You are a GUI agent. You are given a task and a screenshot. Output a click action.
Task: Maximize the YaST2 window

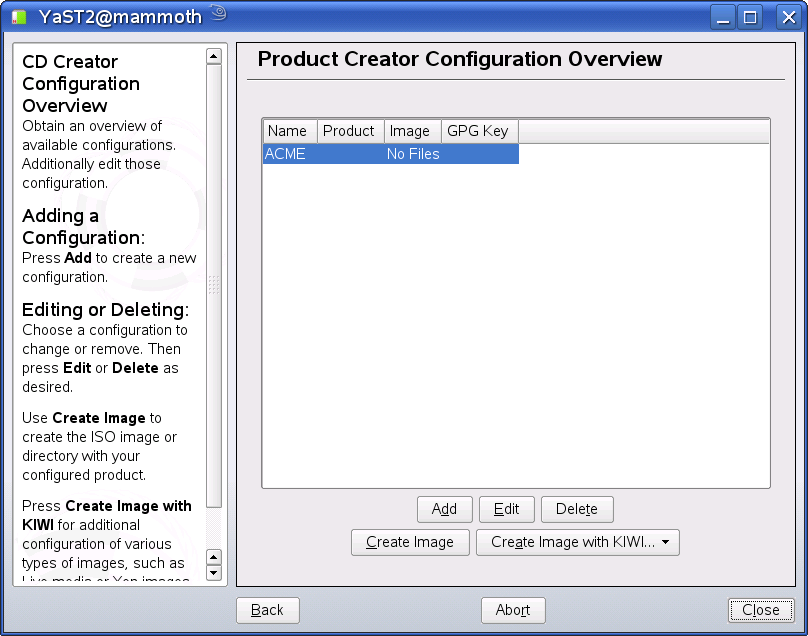(x=750, y=18)
